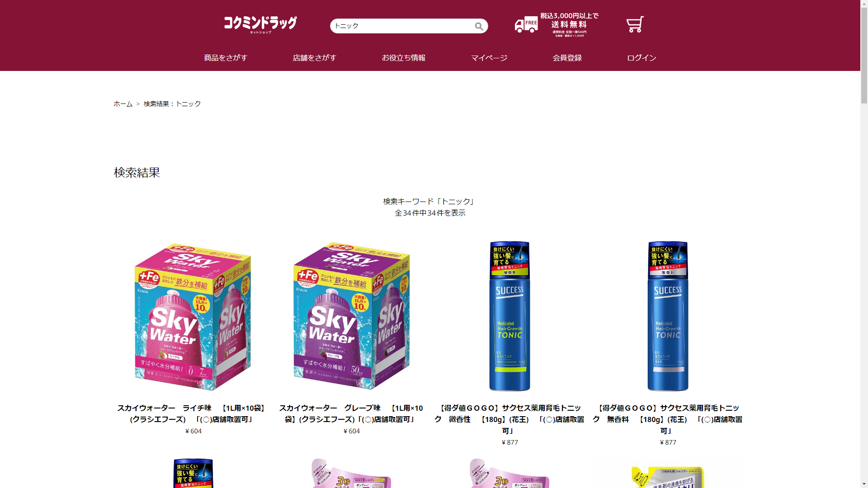This screenshot has width=868, height=488.
Task: Open the 会員登録 page
Action: (x=567, y=58)
